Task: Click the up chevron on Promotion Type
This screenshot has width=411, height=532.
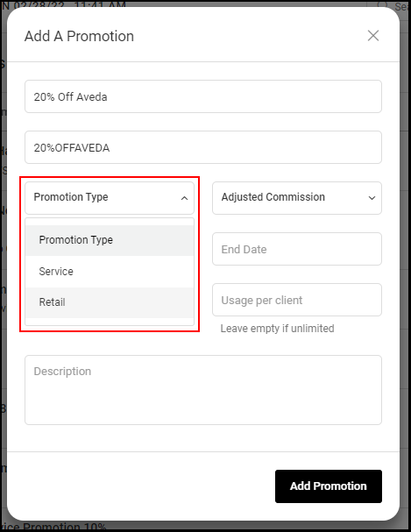Action: coord(184,198)
